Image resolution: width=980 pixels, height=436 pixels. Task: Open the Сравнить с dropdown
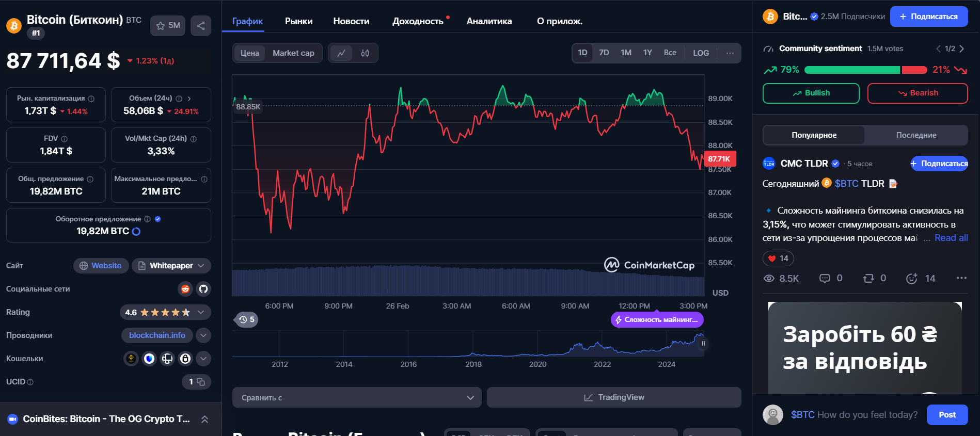click(x=357, y=397)
